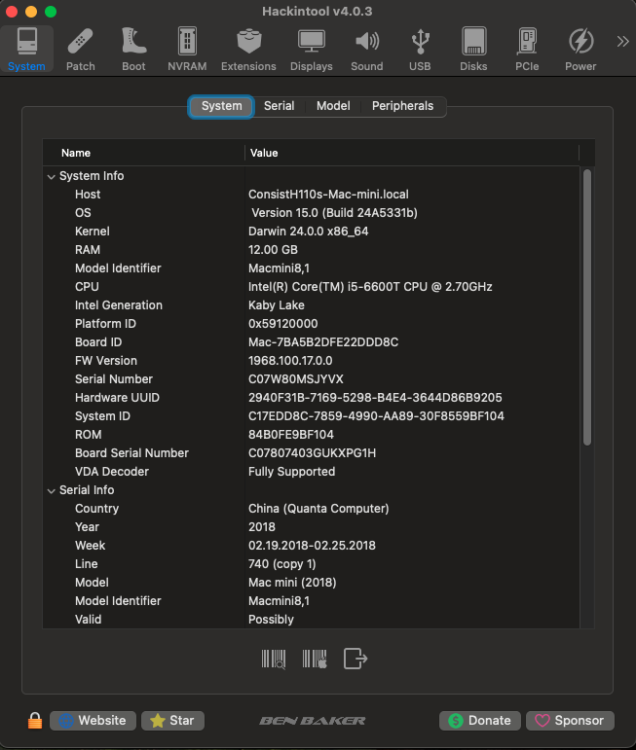Select the Country row

pos(311,508)
